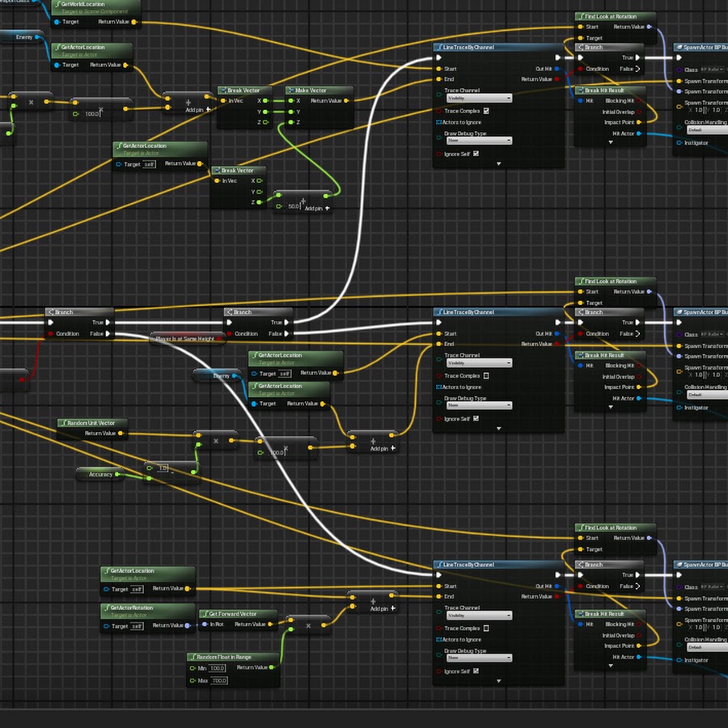This screenshot has width=728, height=728.
Task: Uncheck Trace Complex on the topmost LineTraceByChannel
Action: tap(486, 111)
